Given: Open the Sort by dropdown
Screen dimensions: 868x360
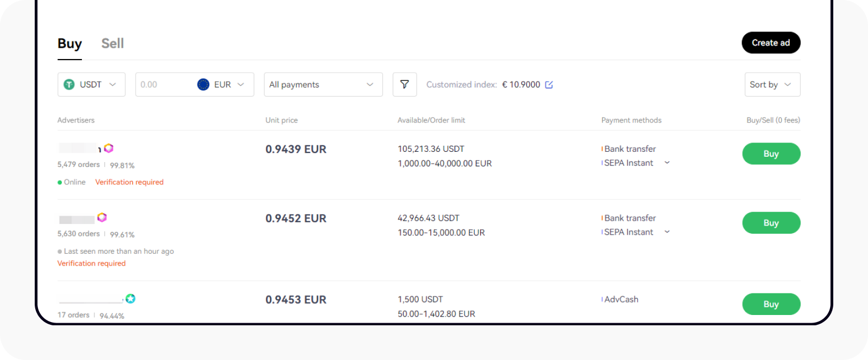Looking at the screenshot, I should (771, 85).
